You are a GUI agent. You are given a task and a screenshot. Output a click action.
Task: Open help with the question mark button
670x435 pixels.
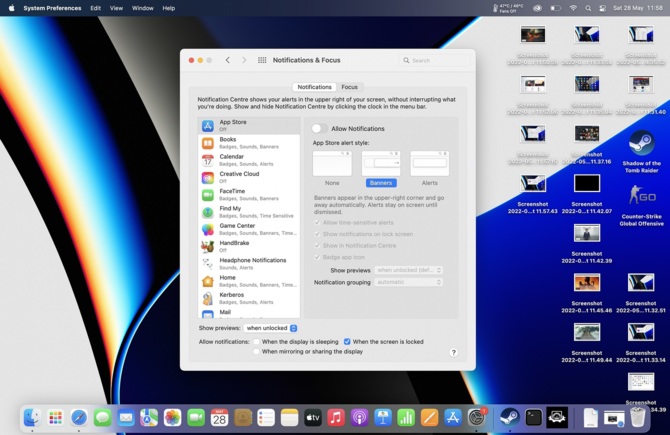[x=454, y=353]
